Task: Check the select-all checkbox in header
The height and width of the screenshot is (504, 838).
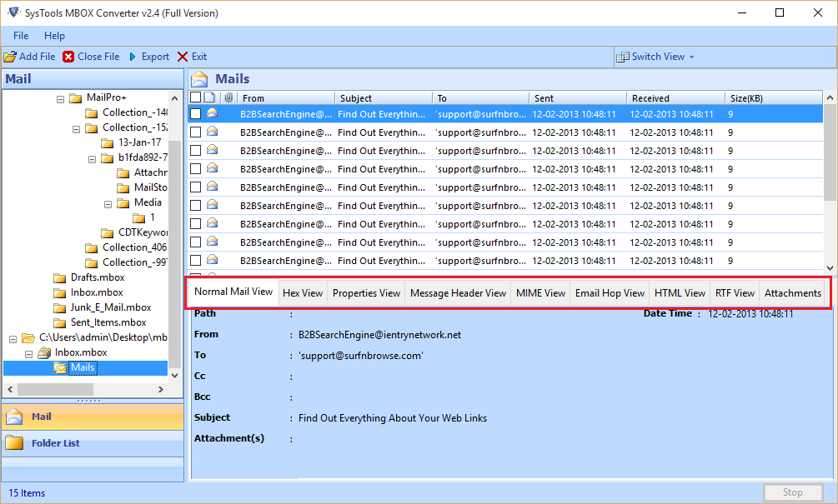Action: [x=195, y=98]
